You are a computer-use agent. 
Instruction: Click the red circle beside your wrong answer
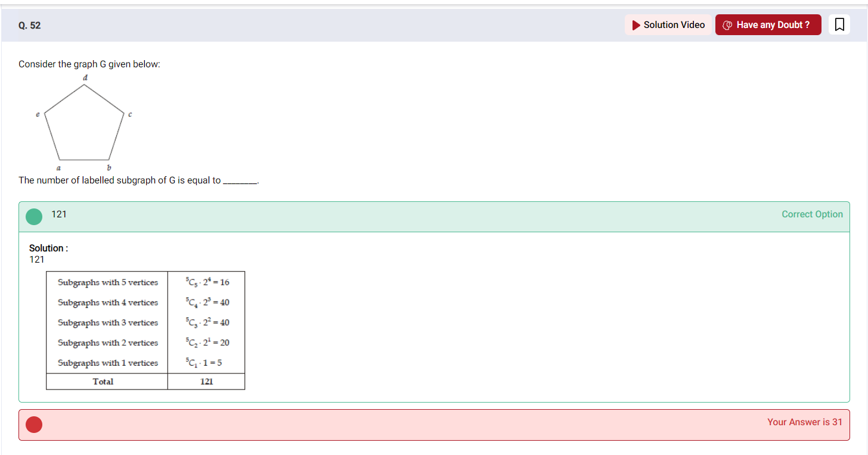tap(34, 425)
